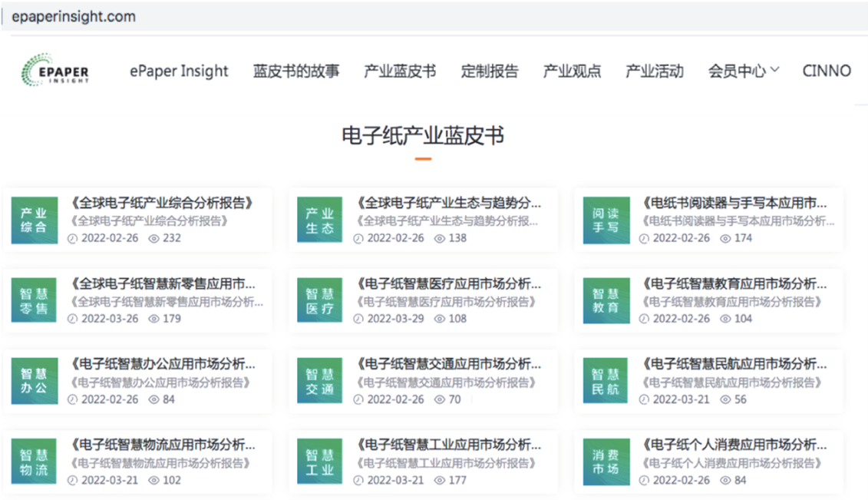
Task: Open the 定制报告 nav menu item
Action: point(490,71)
